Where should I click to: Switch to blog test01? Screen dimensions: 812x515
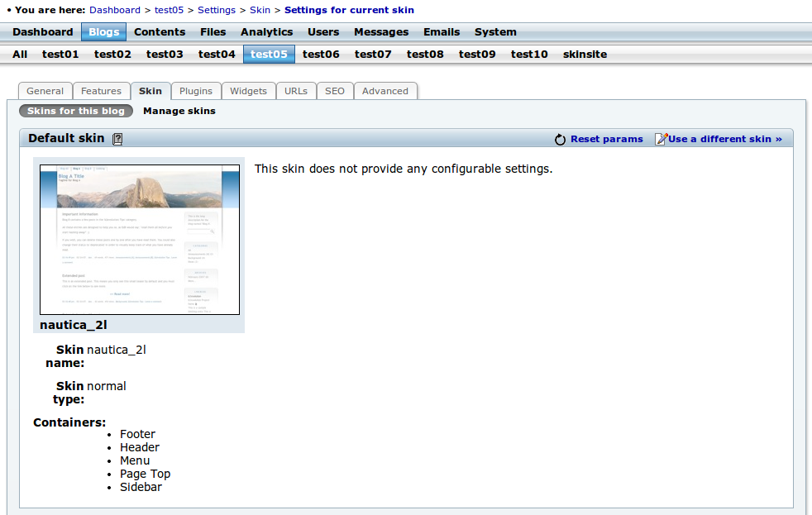pyautogui.click(x=60, y=55)
